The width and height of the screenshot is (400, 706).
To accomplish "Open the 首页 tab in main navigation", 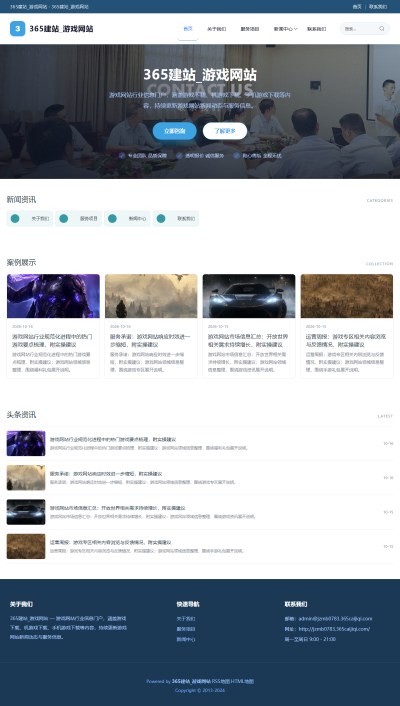I will click(x=188, y=29).
